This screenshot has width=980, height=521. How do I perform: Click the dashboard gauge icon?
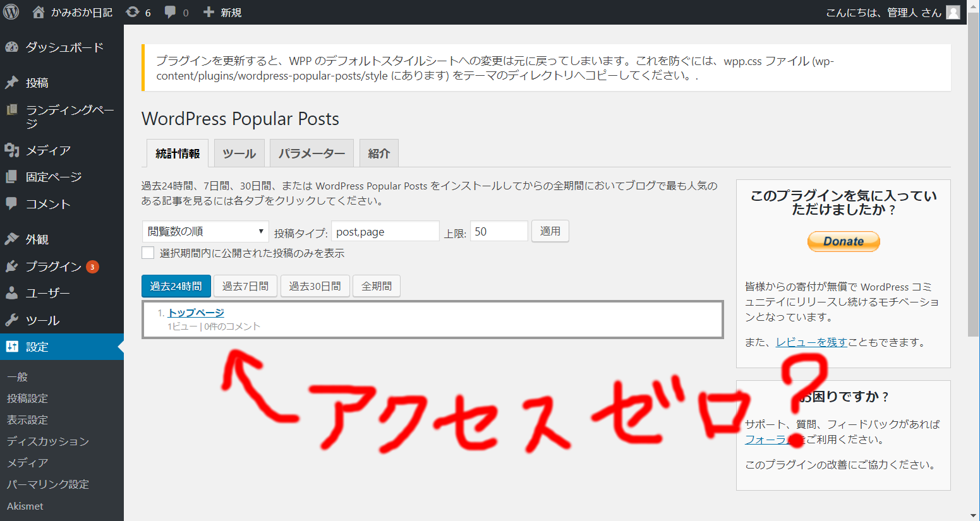pos(11,47)
